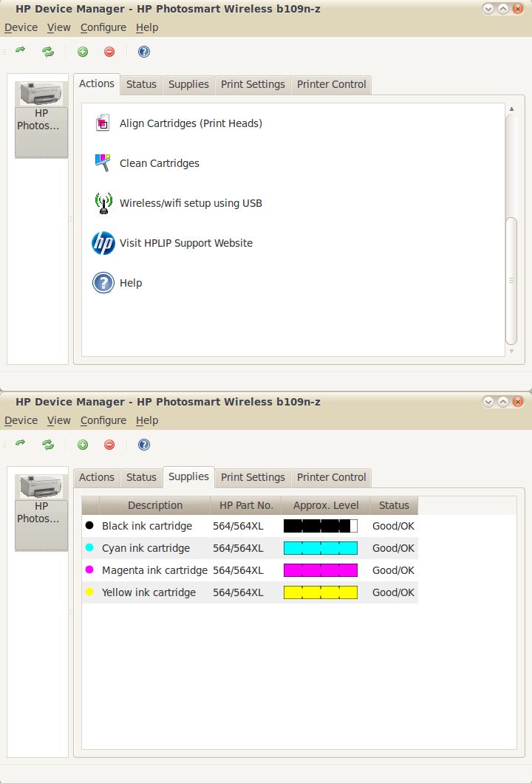Click yellow ink level bar
Image resolution: width=532 pixels, height=783 pixels.
321,592
